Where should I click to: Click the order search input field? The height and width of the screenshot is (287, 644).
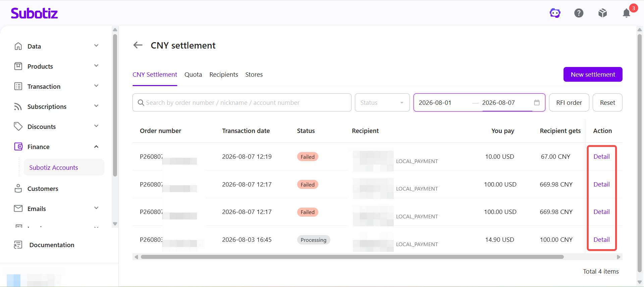tap(242, 102)
